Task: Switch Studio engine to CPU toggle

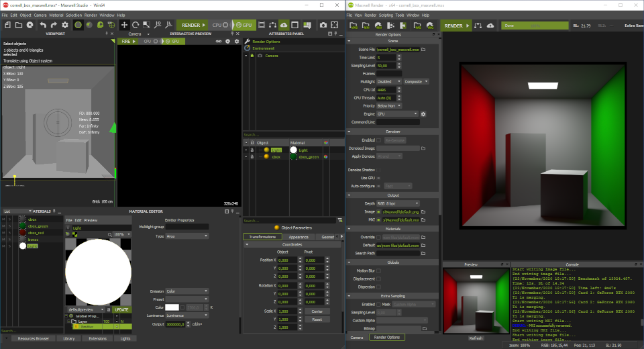Action: 220,25
